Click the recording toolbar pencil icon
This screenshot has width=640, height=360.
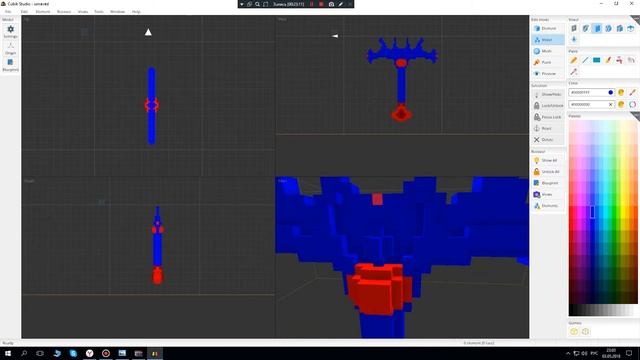pyautogui.click(x=341, y=4)
